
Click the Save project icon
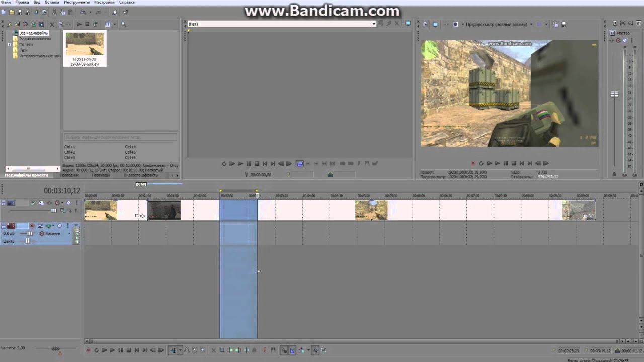[x=20, y=12]
